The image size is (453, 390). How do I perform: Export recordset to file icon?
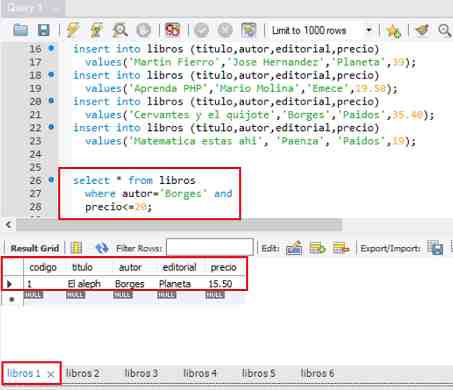[x=435, y=248]
